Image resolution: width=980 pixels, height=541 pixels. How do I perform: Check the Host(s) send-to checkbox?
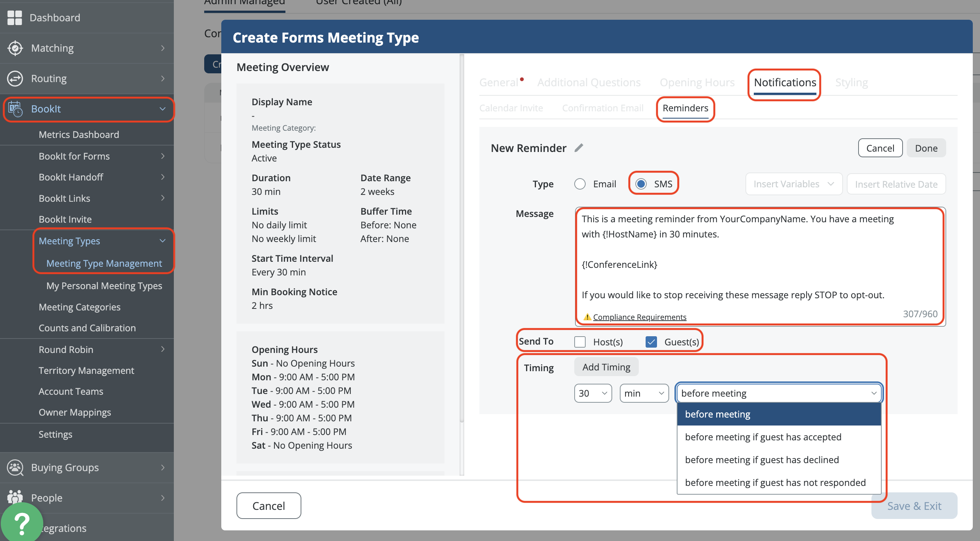[580, 342]
